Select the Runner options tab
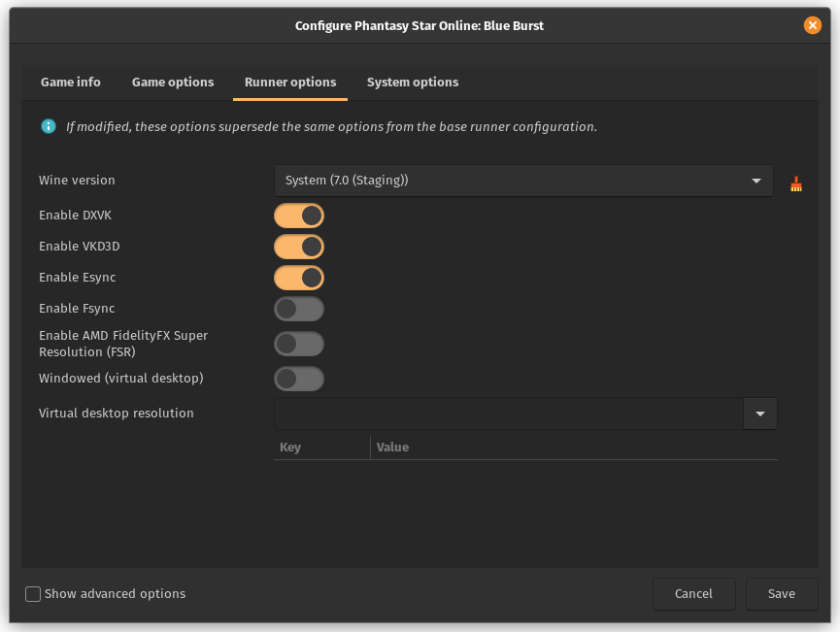This screenshot has height=632, width=840. pyautogui.click(x=290, y=82)
